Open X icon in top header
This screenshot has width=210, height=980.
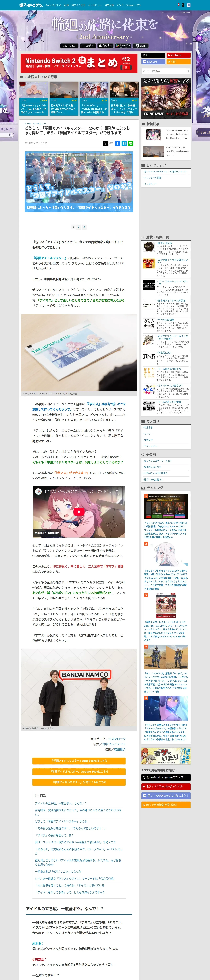pos(183,5)
